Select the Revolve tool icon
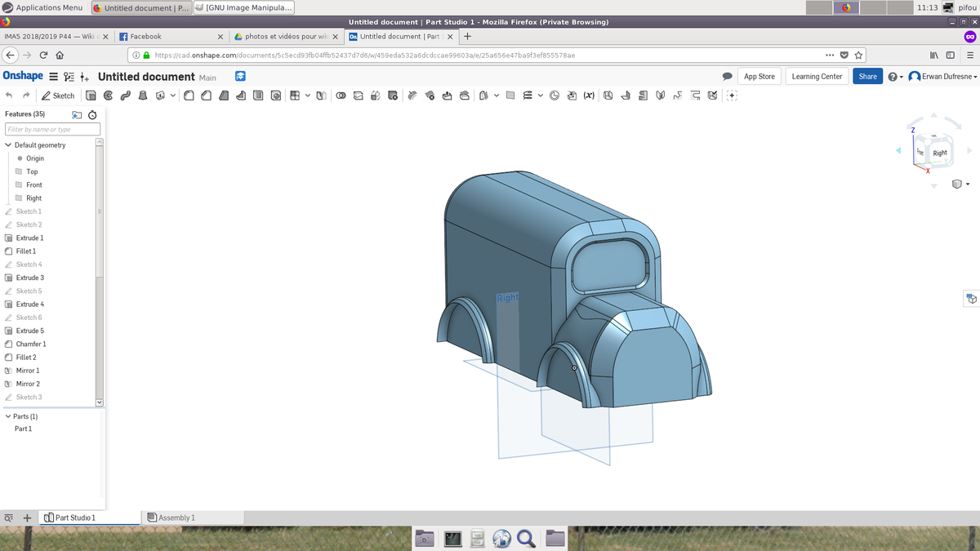The width and height of the screenshot is (980, 551). pyautogui.click(x=108, y=96)
